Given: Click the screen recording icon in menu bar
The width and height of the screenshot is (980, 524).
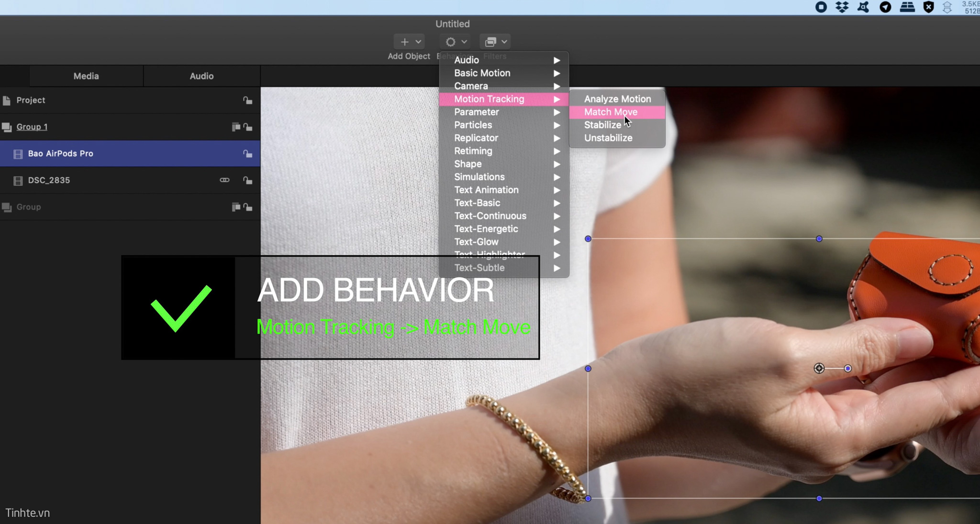Looking at the screenshot, I should [x=821, y=7].
